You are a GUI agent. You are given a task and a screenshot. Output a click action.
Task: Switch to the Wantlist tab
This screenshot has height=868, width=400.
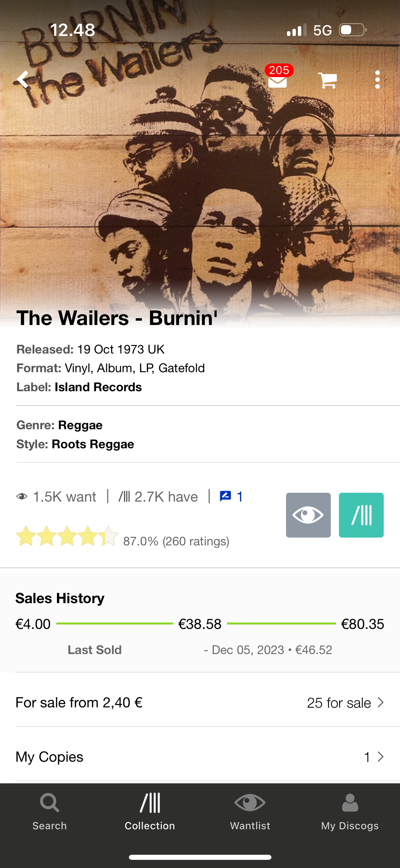pos(250,811)
